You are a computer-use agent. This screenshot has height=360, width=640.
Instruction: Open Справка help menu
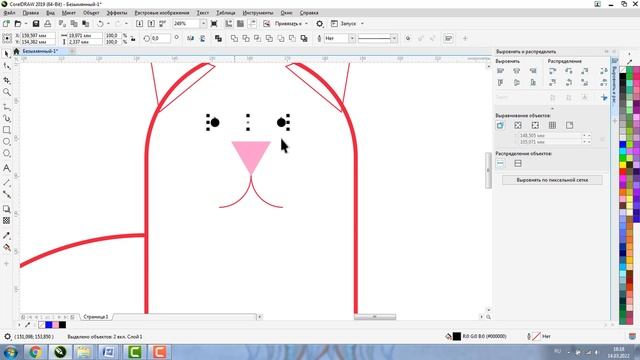point(309,13)
